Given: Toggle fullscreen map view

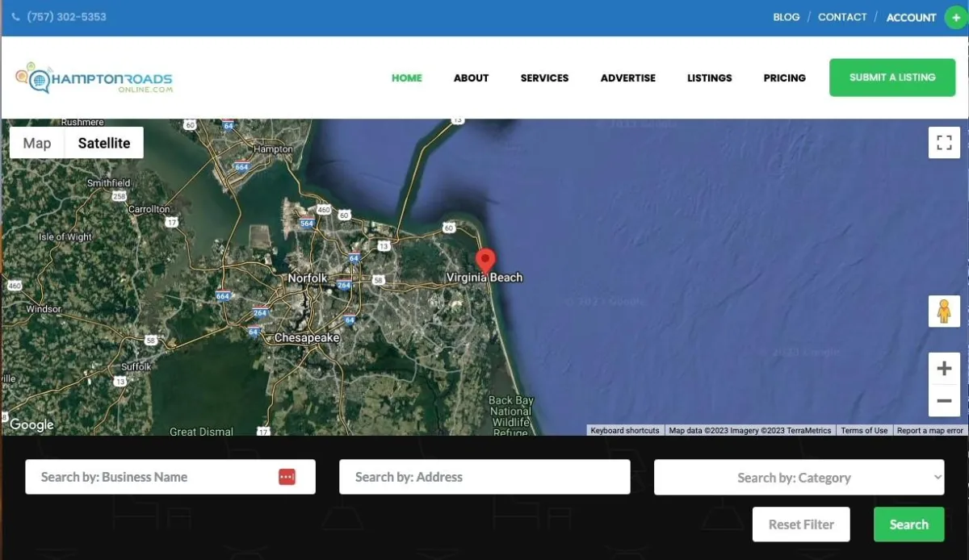Looking at the screenshot, I should pos(944,143).
